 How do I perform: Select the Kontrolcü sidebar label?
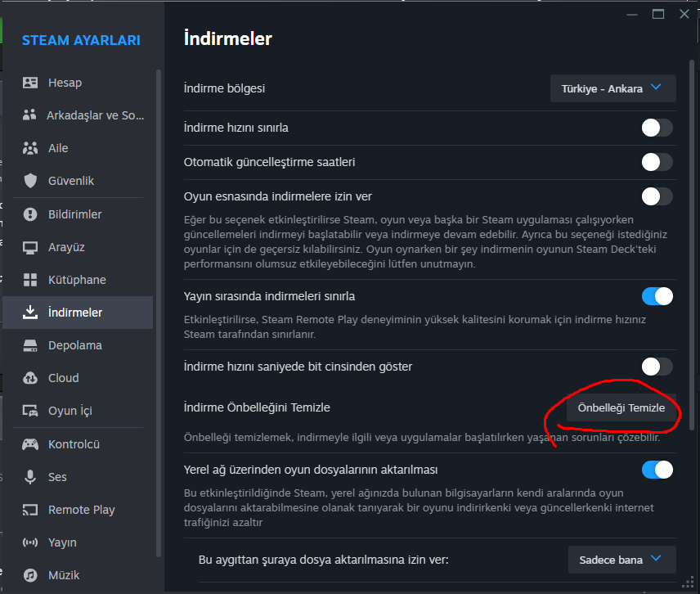coord(74,444)
